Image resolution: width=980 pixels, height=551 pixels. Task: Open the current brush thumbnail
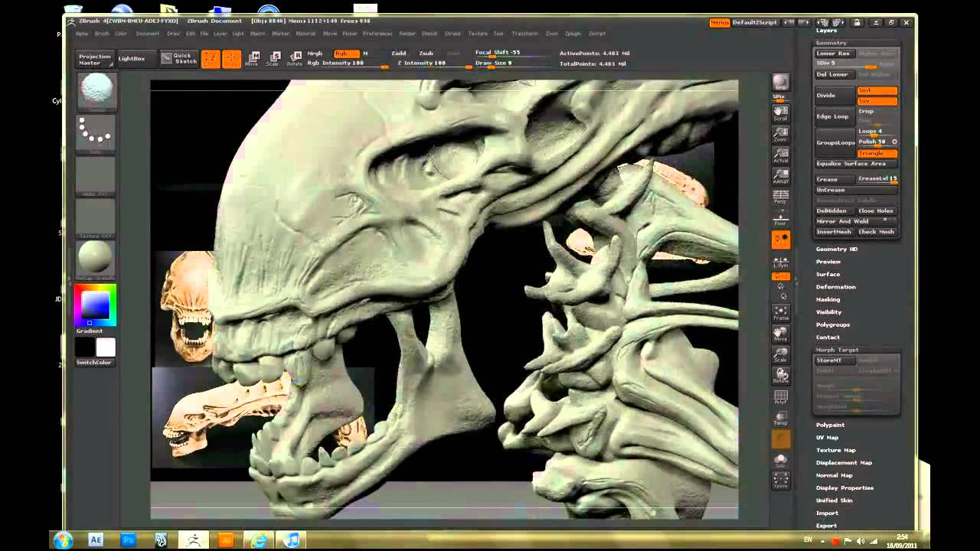pyautogui.click(x=96, y=93)
